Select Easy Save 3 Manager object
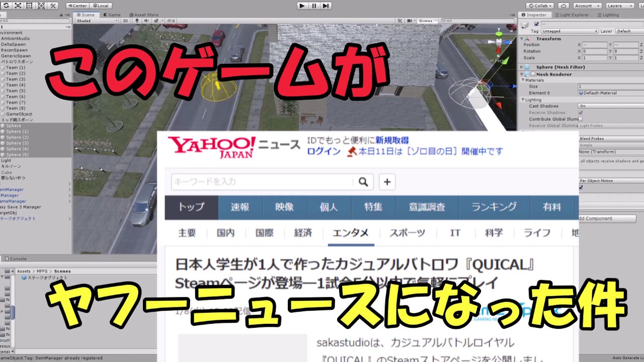Viewport: 644px width, 362px height. tap(21, 207)
